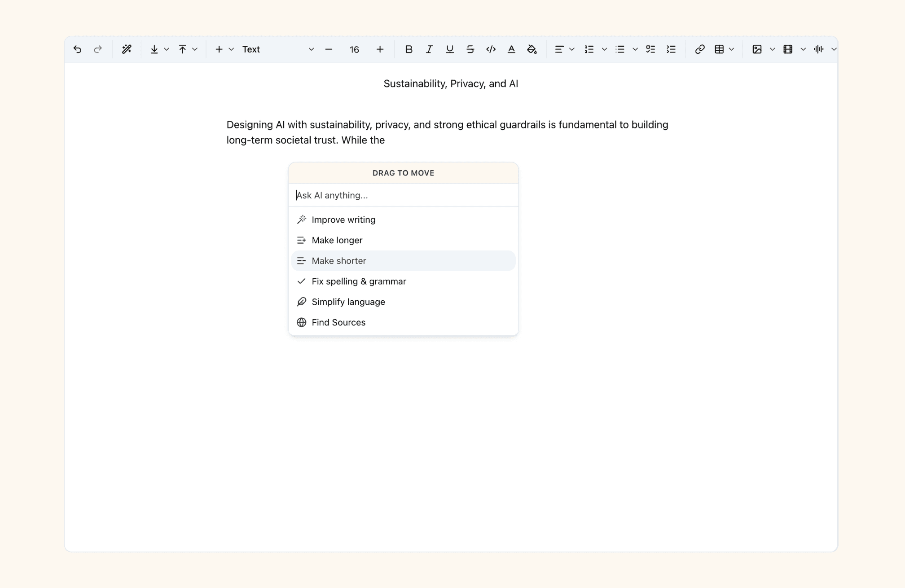Click the insert link icon

tap(699, 49)
